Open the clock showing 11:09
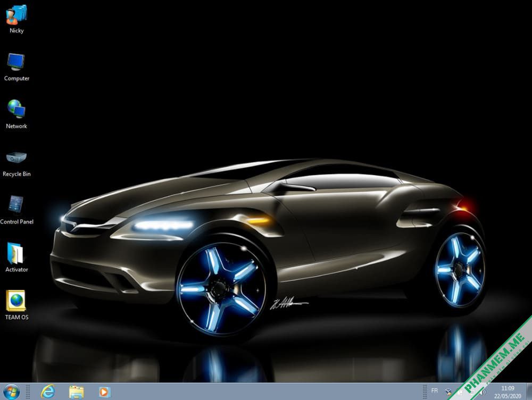The height and width of the screenshot is (400, 532). pos(508,392)
